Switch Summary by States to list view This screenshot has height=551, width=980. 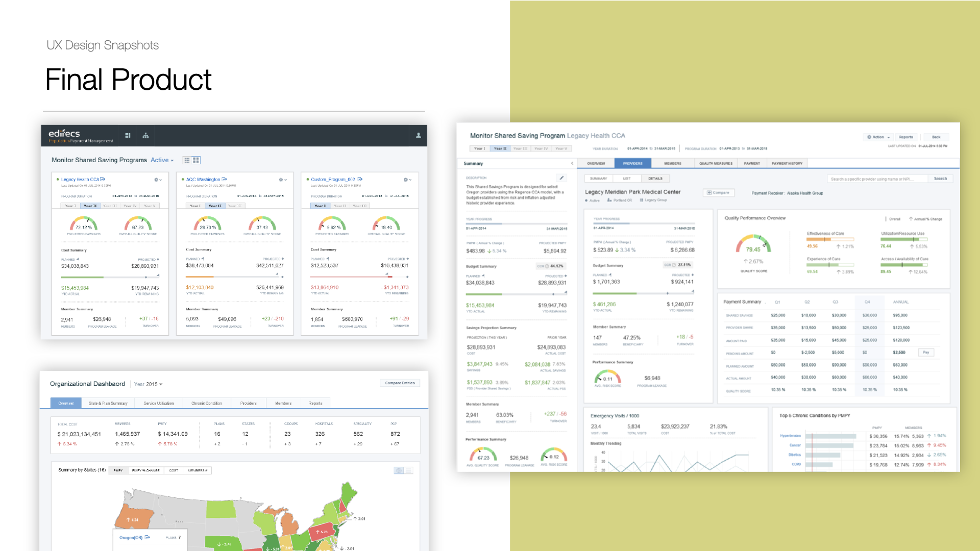pyautogui.click(x=408, y=470)
